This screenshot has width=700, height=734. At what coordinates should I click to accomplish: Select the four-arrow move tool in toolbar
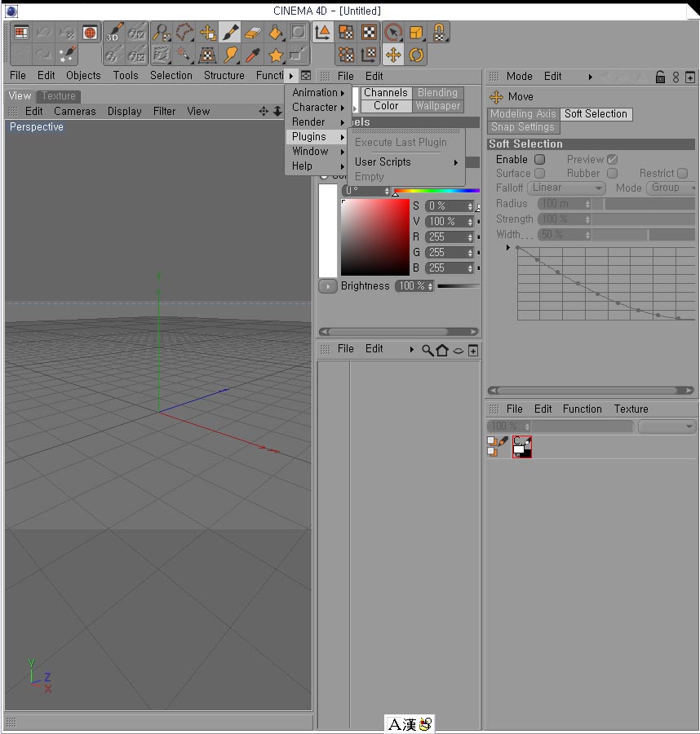(x=393, y=55)
